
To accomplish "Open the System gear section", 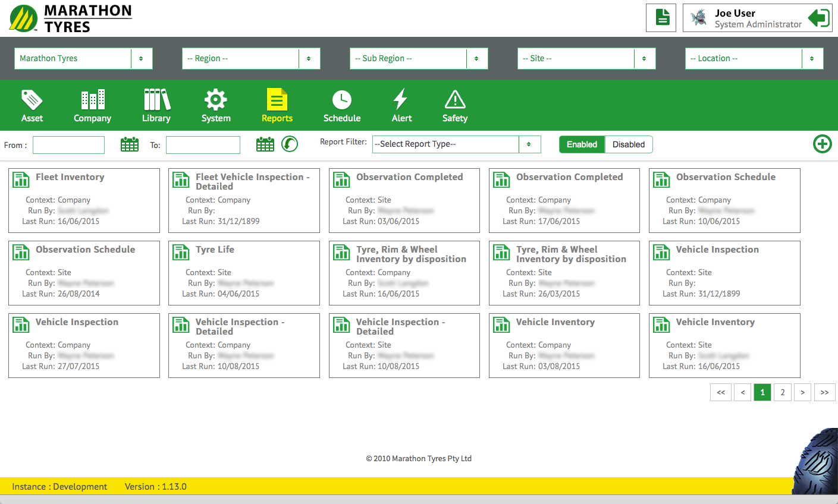I will coord(215,106).
